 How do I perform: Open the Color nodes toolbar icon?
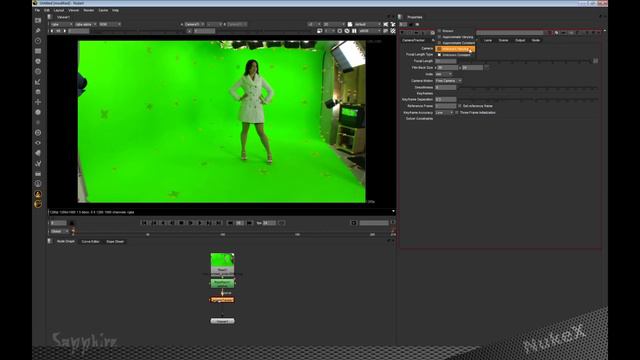click(38, 61)
